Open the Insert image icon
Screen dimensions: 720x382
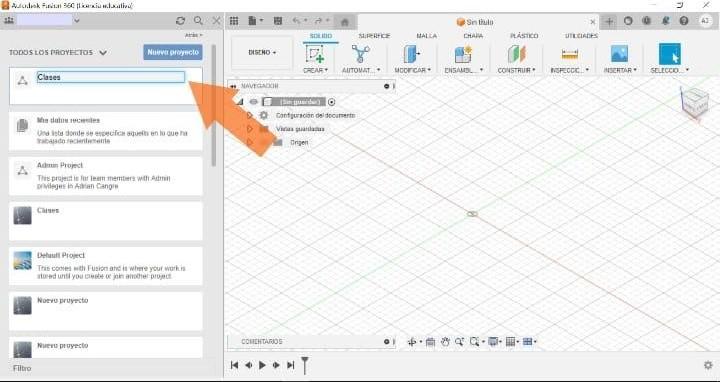tap(619, 54)
